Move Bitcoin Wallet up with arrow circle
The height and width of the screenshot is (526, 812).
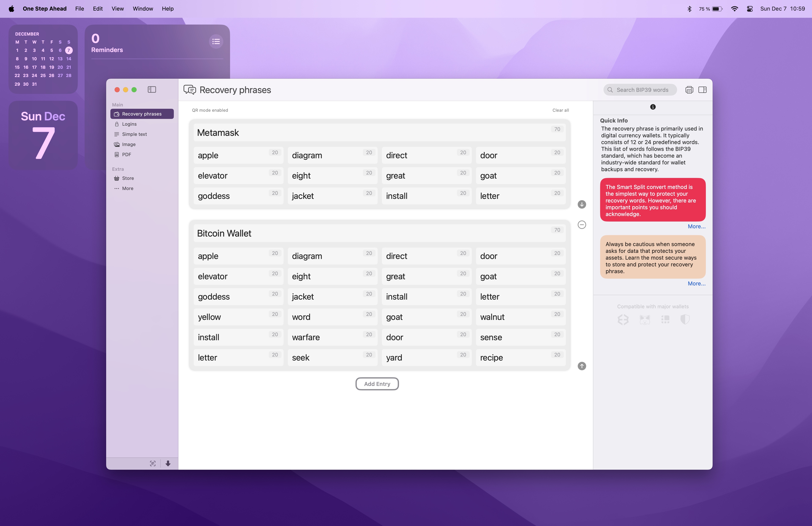582,366
